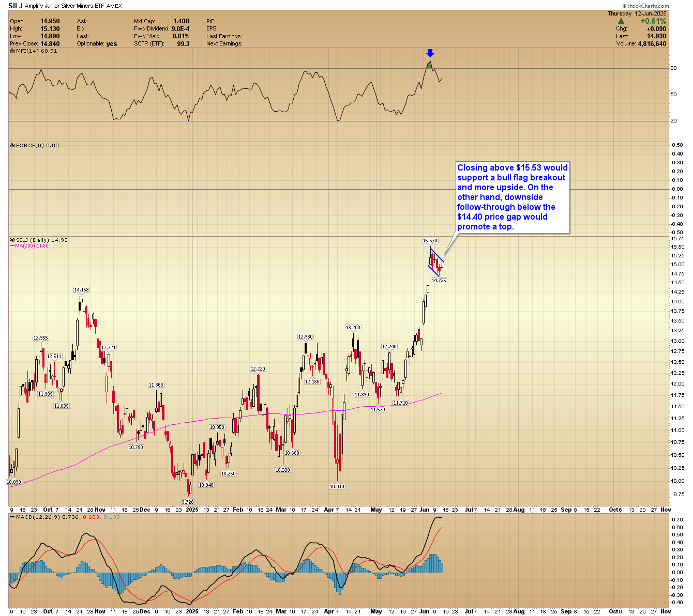This screenshot has height=616, width=693.
Task: Click the 12.740 price label
Action: [389, 347]
